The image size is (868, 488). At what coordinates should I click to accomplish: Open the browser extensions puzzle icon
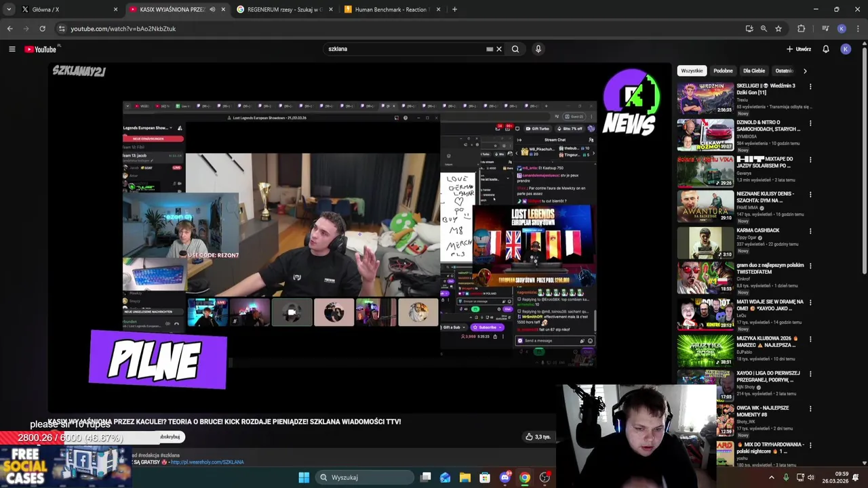(x=801, y=28)
